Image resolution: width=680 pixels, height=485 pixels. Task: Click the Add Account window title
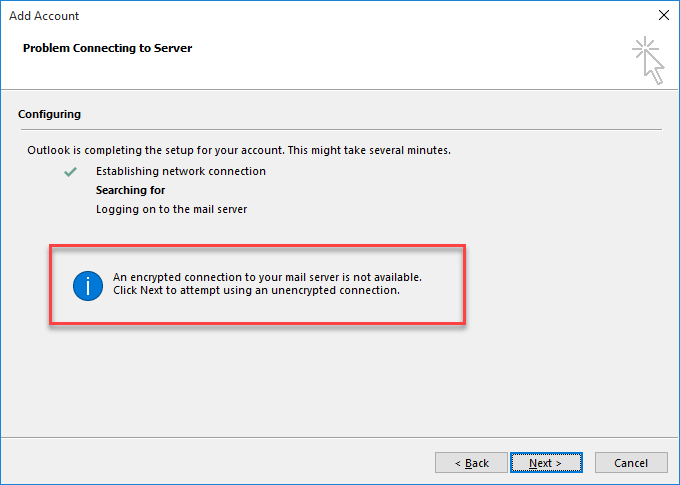[44, 16]
